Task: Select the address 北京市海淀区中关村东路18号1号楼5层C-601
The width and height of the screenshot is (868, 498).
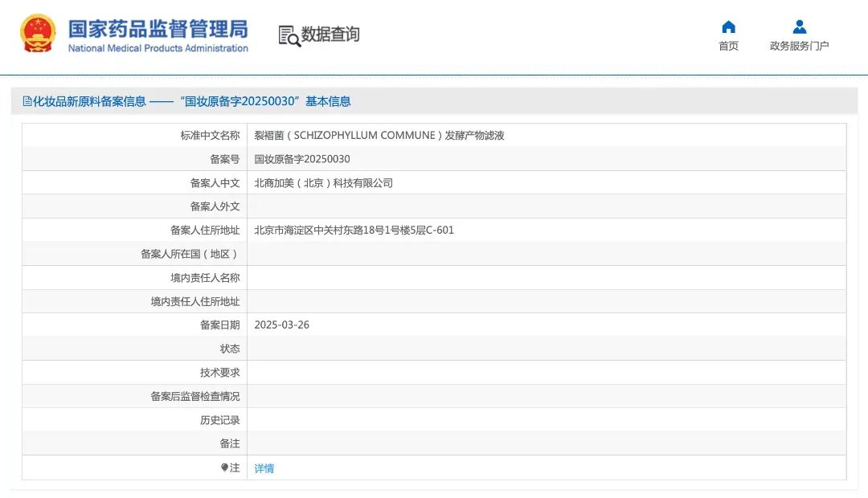Action: (354, 231)
